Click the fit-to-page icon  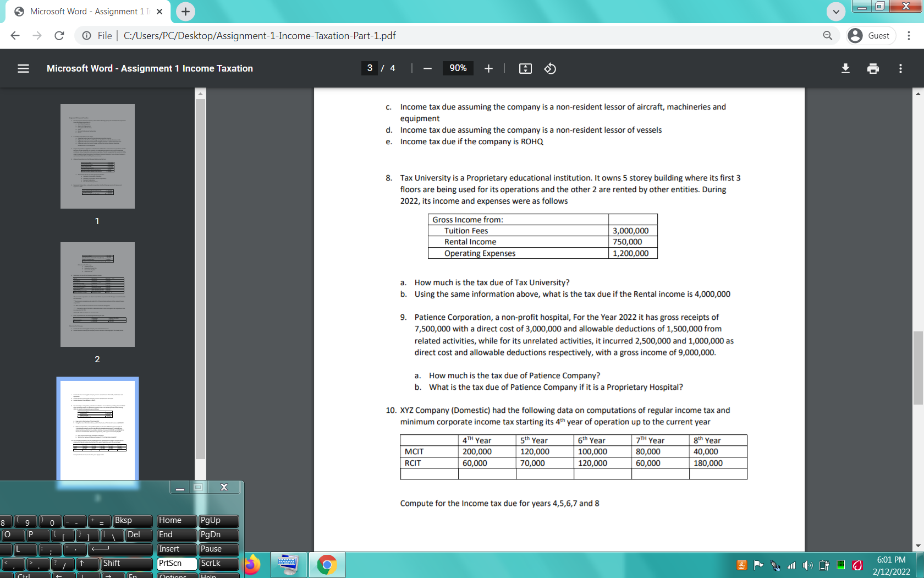point(525,68)
